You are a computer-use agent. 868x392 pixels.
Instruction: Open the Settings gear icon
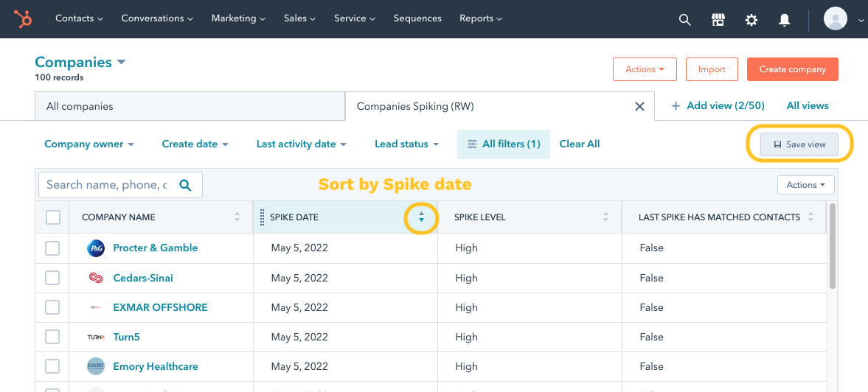point(751,20)
